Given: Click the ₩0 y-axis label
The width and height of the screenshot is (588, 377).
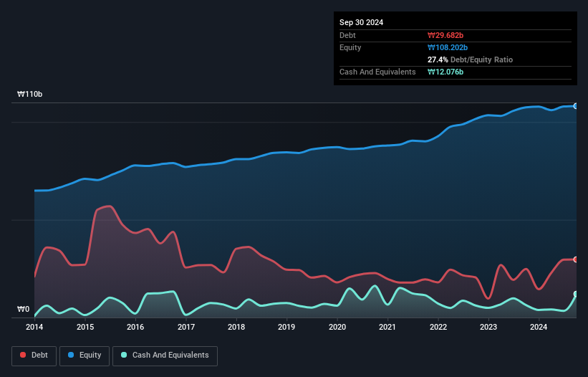Looking at the screenshot, I should (x=23, y=309).
